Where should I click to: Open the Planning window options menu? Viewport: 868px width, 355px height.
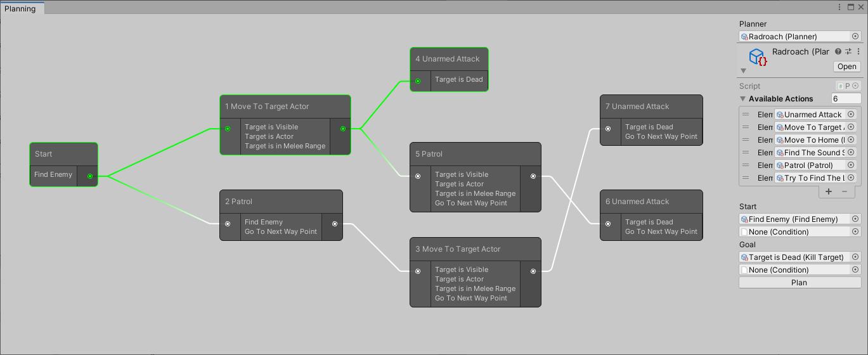click(x=839, y=7)
